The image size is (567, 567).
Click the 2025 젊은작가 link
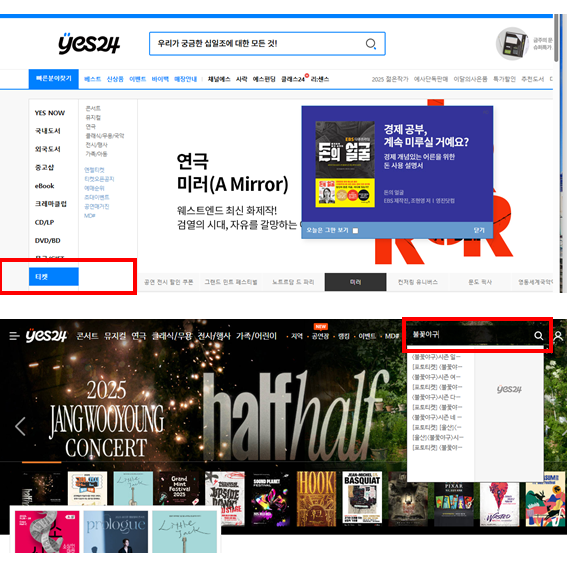(390, 79)
